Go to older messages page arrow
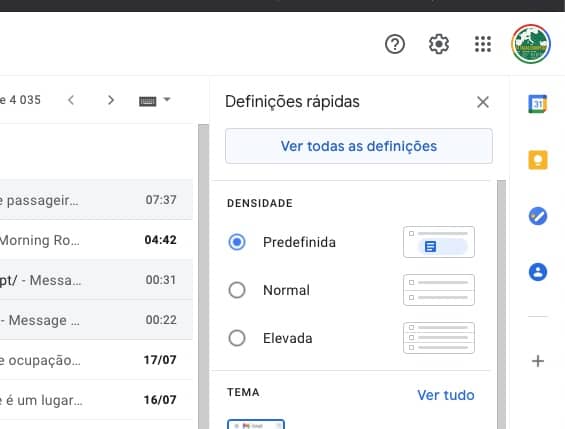The image size is (565, 429). [x=111, y=100]
